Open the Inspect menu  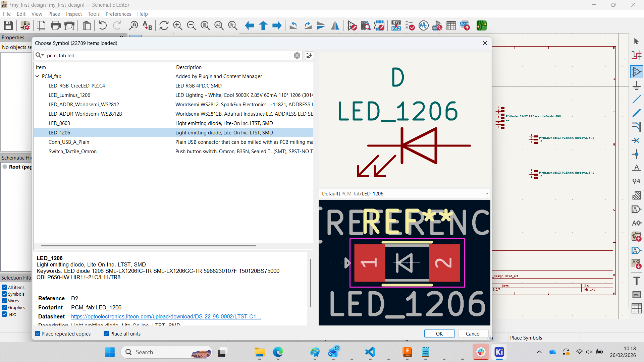(x=74, y=14)
